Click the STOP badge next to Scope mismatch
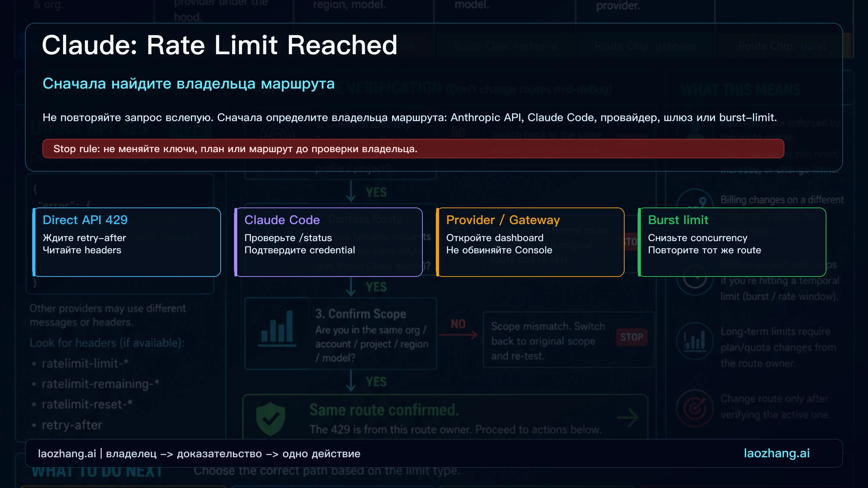This screenshot has height=488, width=868. click(x=632, y=337)
